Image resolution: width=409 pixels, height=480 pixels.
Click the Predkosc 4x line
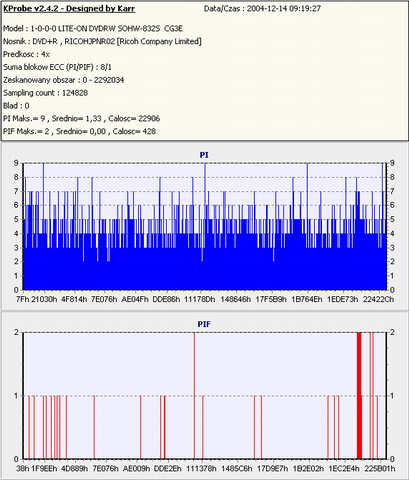click(26, 54)
